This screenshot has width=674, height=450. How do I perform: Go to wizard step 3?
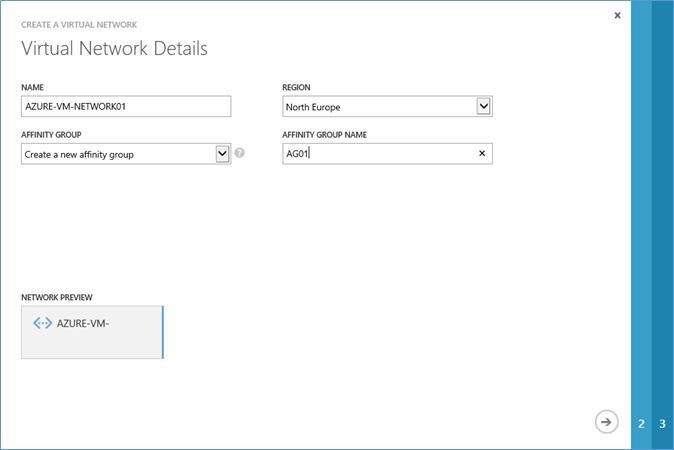tap(662, 424)
